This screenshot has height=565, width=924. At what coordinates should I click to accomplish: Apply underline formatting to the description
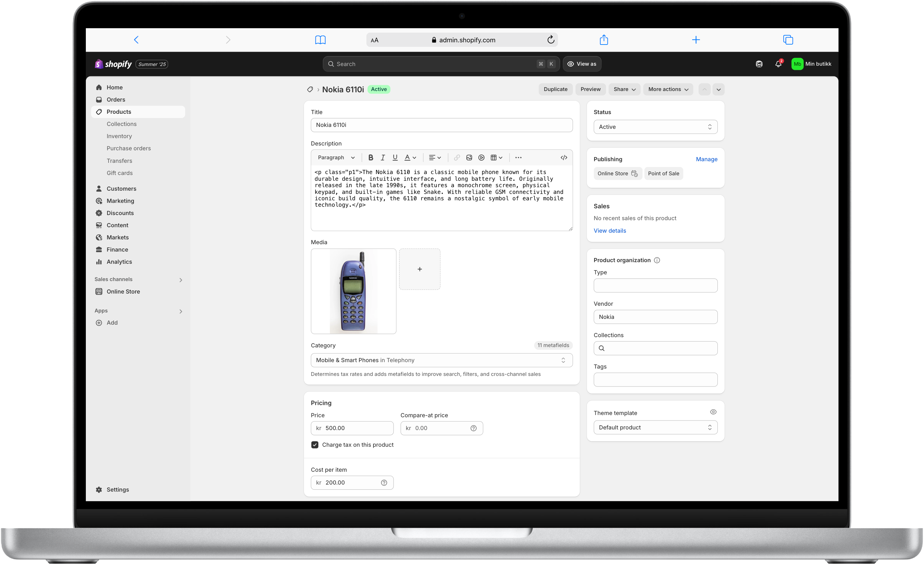(395, 157)
